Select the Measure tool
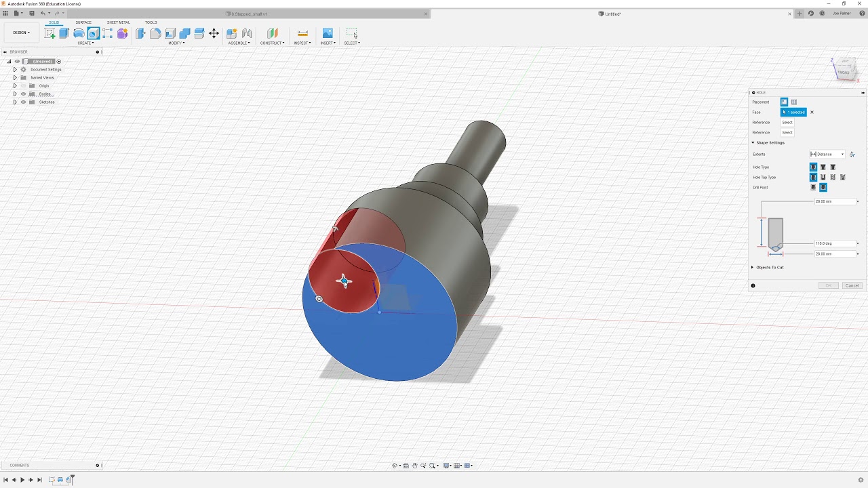 tap(302, 33)
